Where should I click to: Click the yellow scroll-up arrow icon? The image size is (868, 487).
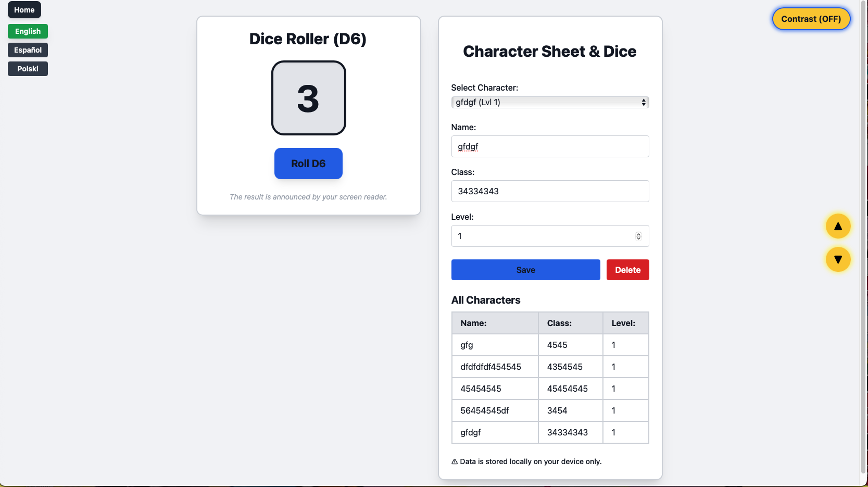[838, 226]
